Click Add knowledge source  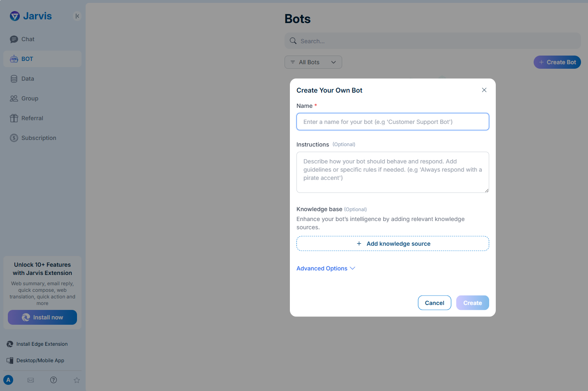[x=392, y=243]
